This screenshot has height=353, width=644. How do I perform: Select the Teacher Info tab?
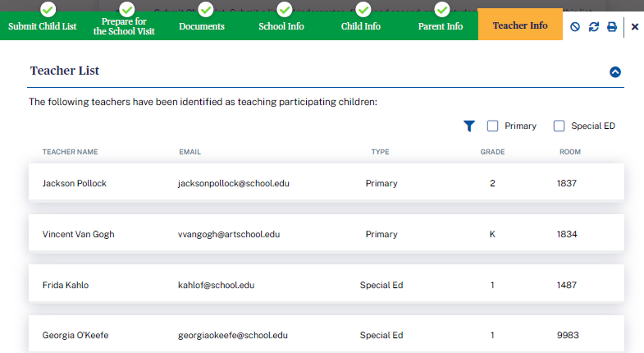(x=520, y=26)
